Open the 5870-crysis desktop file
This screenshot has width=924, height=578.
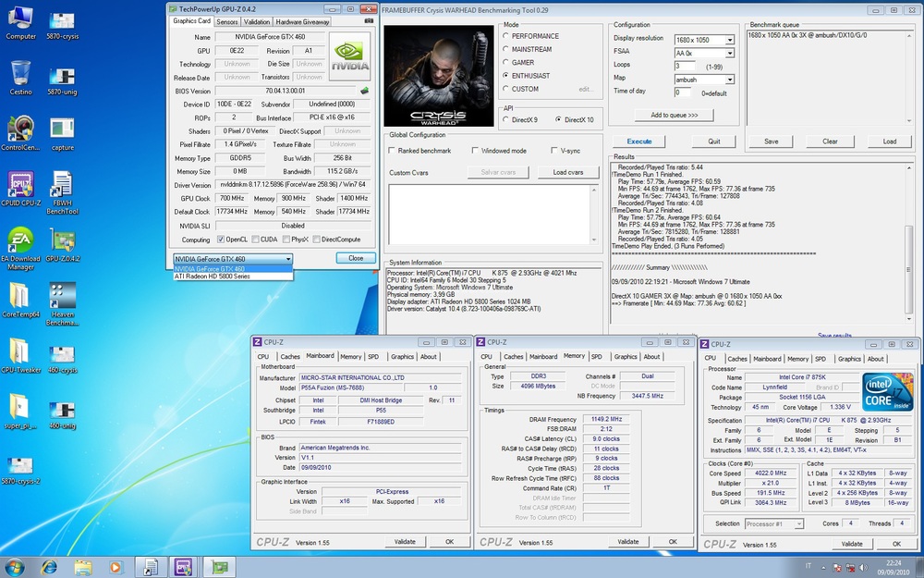pos(62,24)
